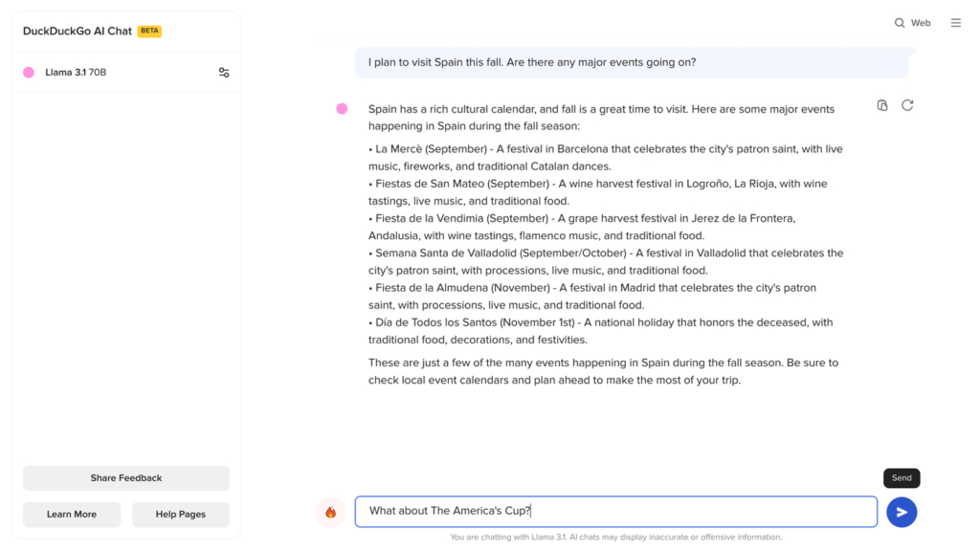
Task: Click the Send tooltip label
Action: click(901, 477)
